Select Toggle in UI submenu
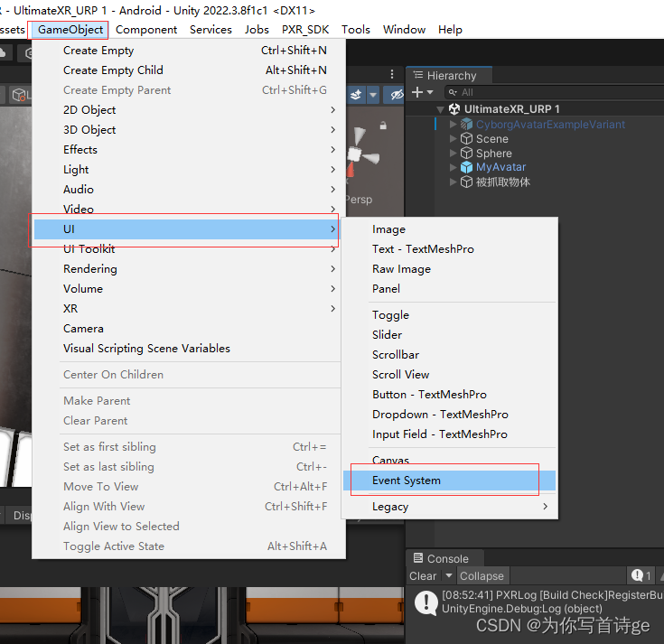The image size is (664, 644). pos(449,315)
